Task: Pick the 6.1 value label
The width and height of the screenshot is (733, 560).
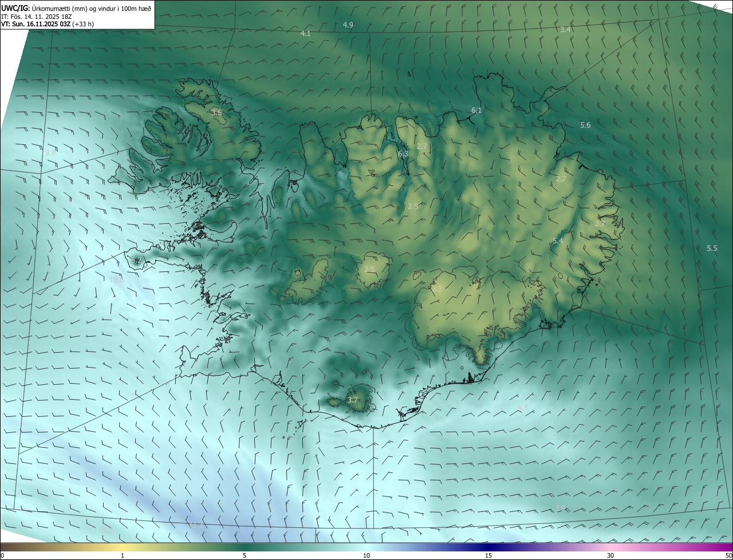Action: click(476, 110)
